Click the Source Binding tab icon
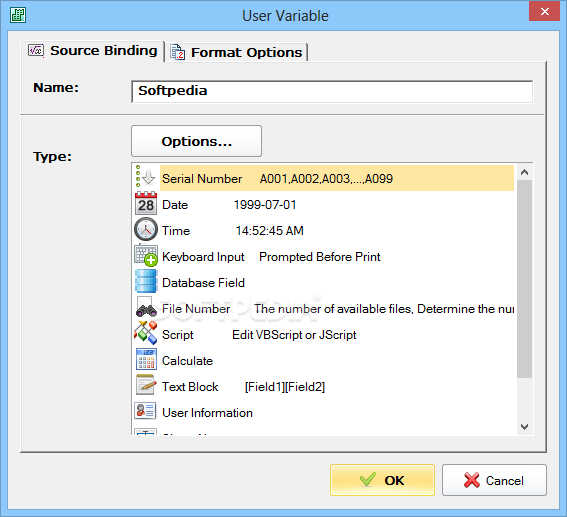 [36, 50]
